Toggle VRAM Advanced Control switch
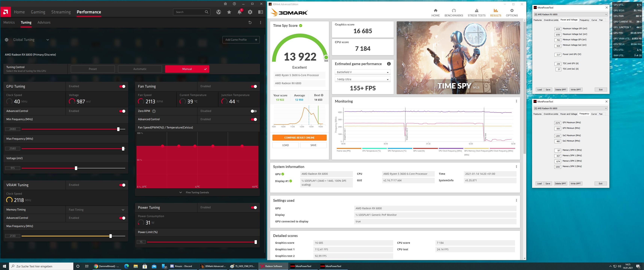The height and width of the screenshot is (270, 644). click(122, 218)
